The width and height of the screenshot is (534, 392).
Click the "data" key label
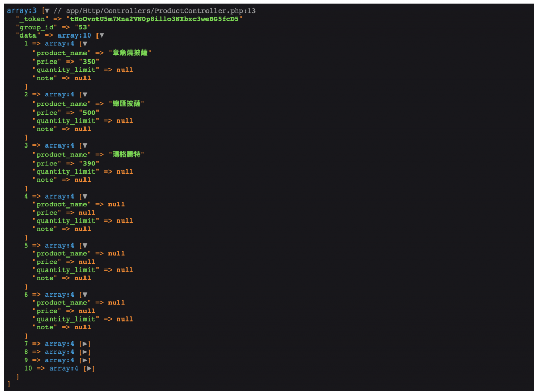point(28,35)
